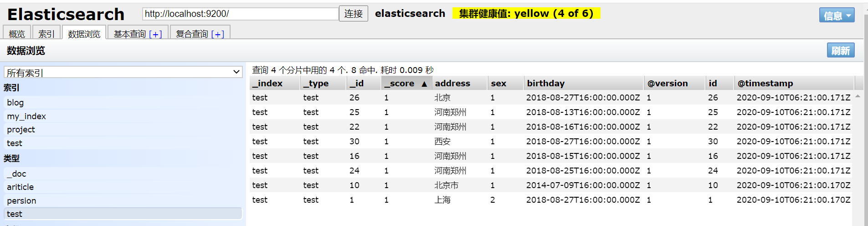Sort by the sex column header
868x226 pixels.
[505, 83]
